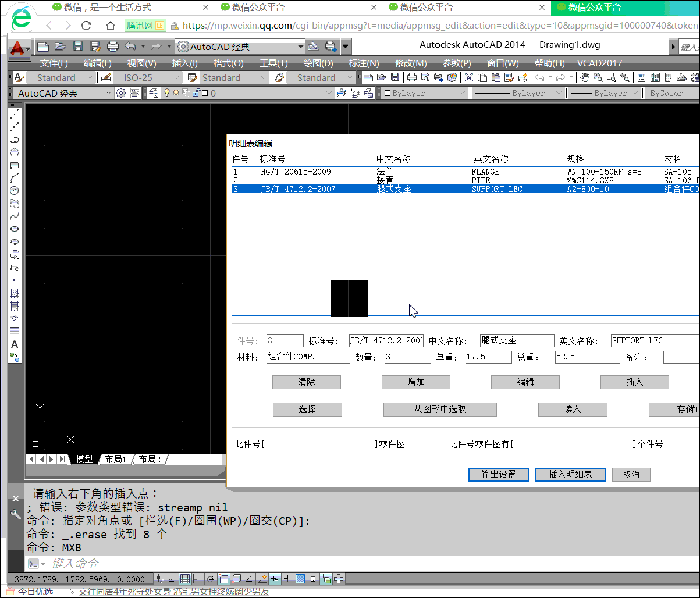Open the 文件(F) menu

click(54, 63)
